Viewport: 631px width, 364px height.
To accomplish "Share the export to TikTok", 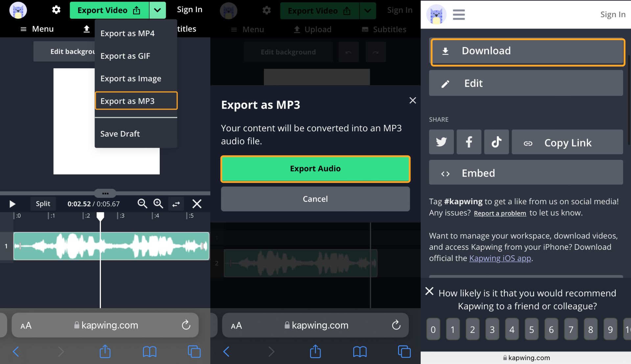I will point(496,142).
